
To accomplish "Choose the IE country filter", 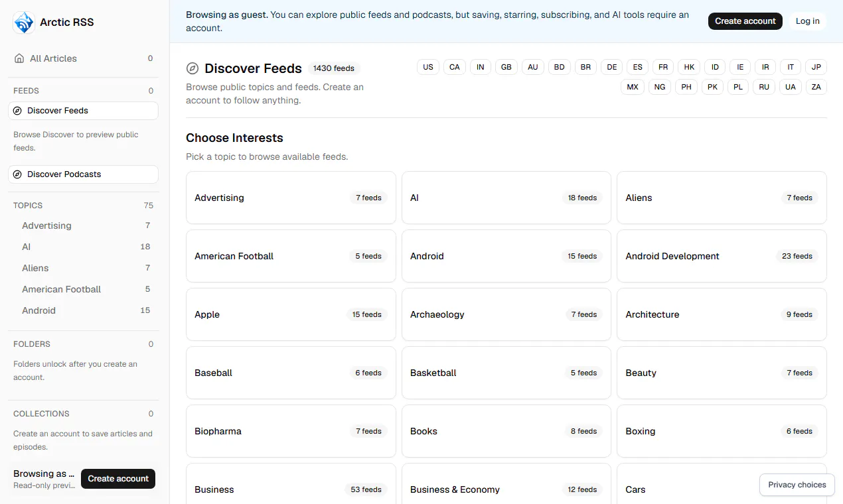I will click(x=740, y=67).
